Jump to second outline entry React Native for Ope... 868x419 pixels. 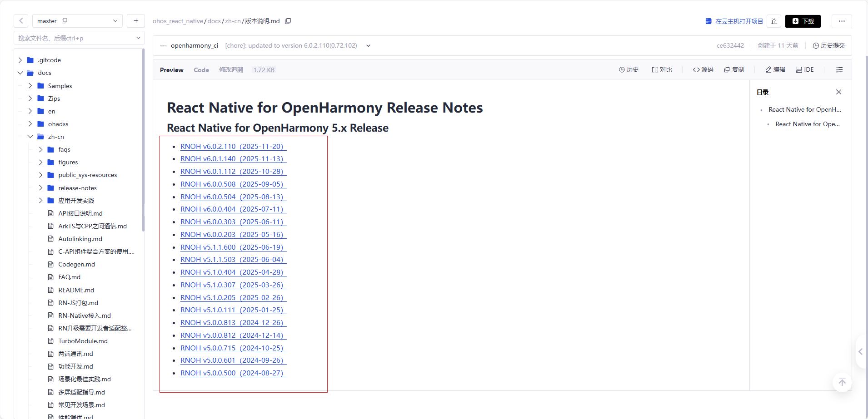pos(808,124)
